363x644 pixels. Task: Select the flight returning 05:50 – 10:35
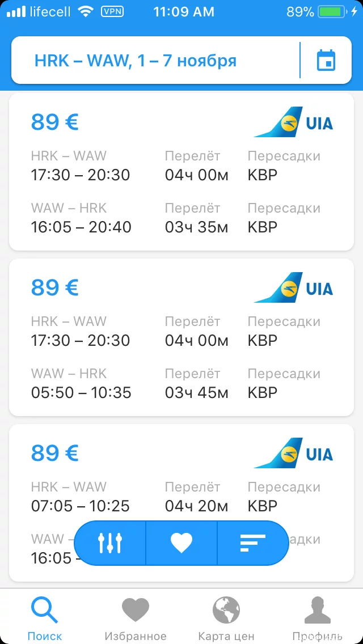point(81,392)
